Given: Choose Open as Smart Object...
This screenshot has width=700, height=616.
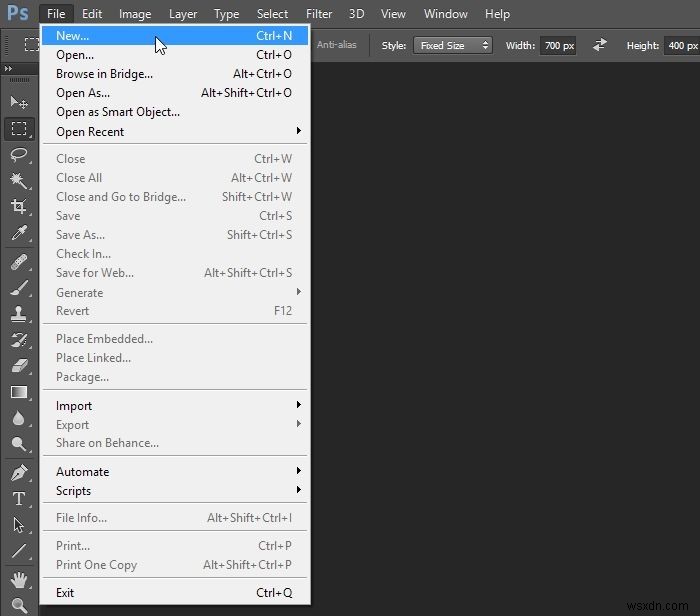Looking at the screenshot, I should 175,112.
